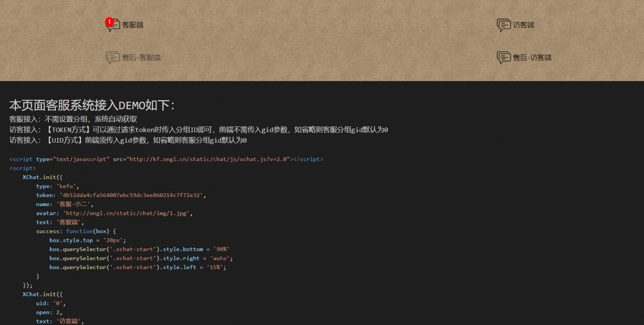The width and height of the screenshot is (644, 325).
Task: Click the style.right = 'auto' code line
Action: click(141, 258)
